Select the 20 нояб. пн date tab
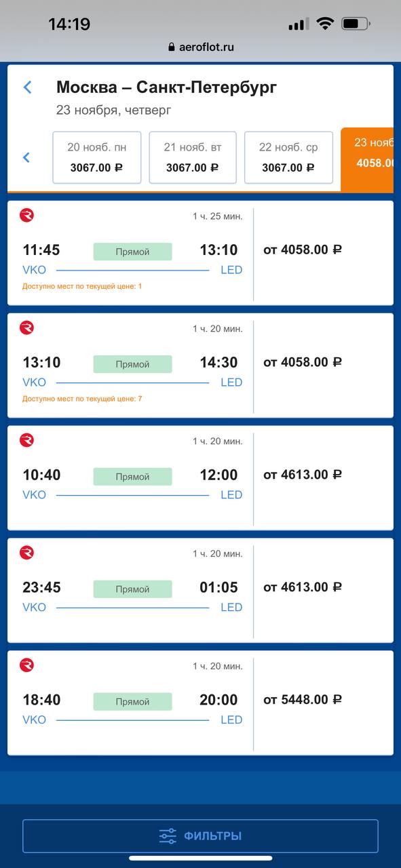 (97, 157)
